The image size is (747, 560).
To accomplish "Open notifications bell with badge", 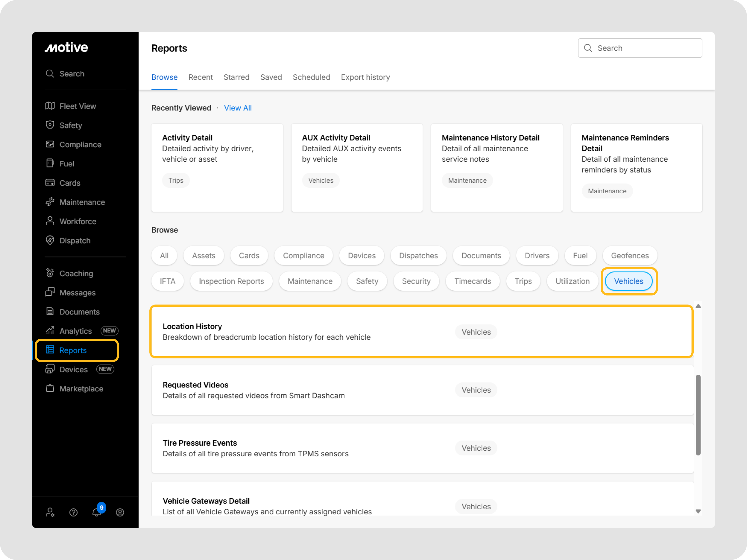I will (x=97, y=512).
